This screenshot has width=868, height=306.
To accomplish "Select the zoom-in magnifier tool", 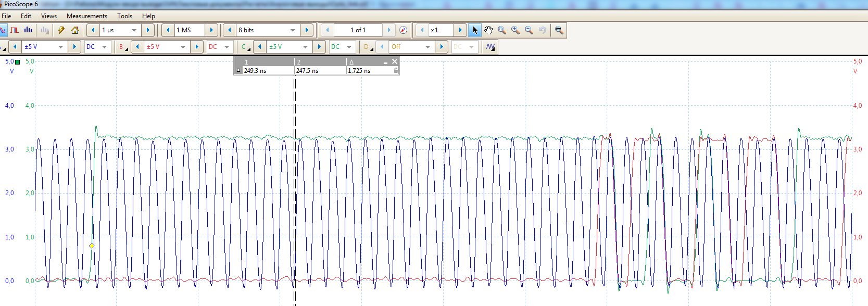I will click(x=515, y=30).
